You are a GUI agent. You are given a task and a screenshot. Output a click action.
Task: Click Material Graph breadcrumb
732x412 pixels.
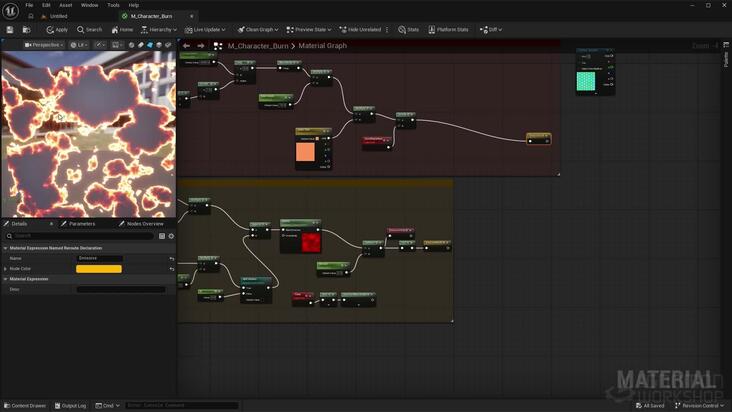click(x=323, y=46)
